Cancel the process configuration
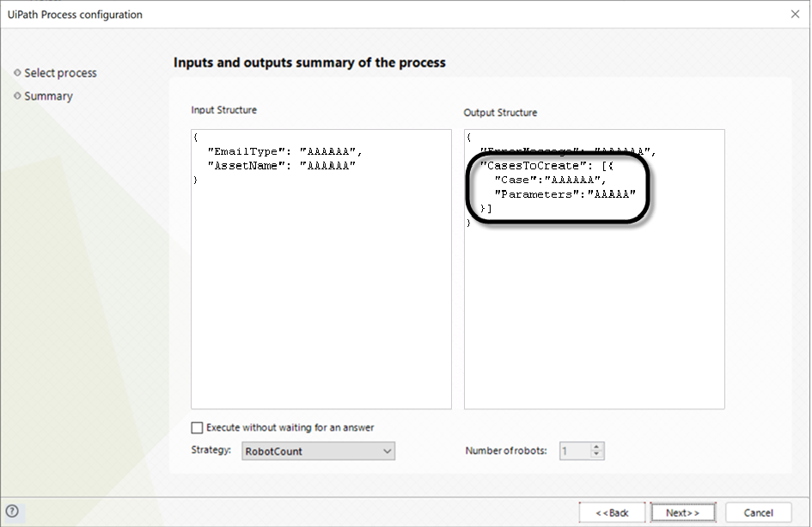 pos(758,512)
